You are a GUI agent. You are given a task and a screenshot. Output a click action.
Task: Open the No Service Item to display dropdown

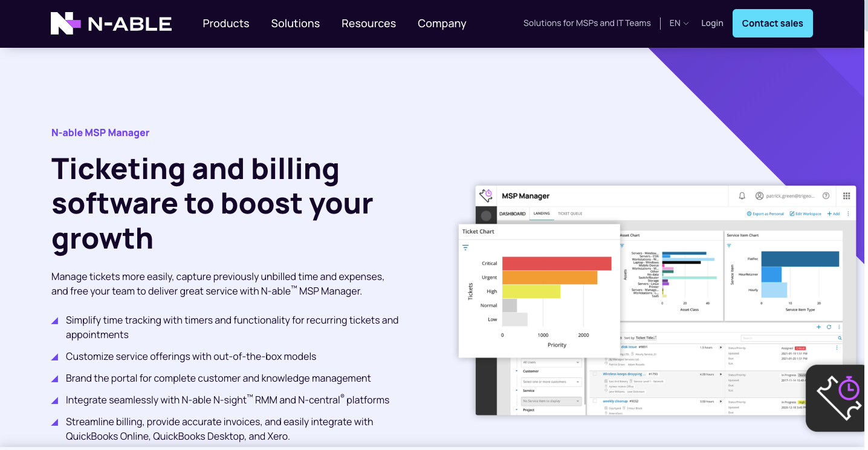click(x=551, y=401)
